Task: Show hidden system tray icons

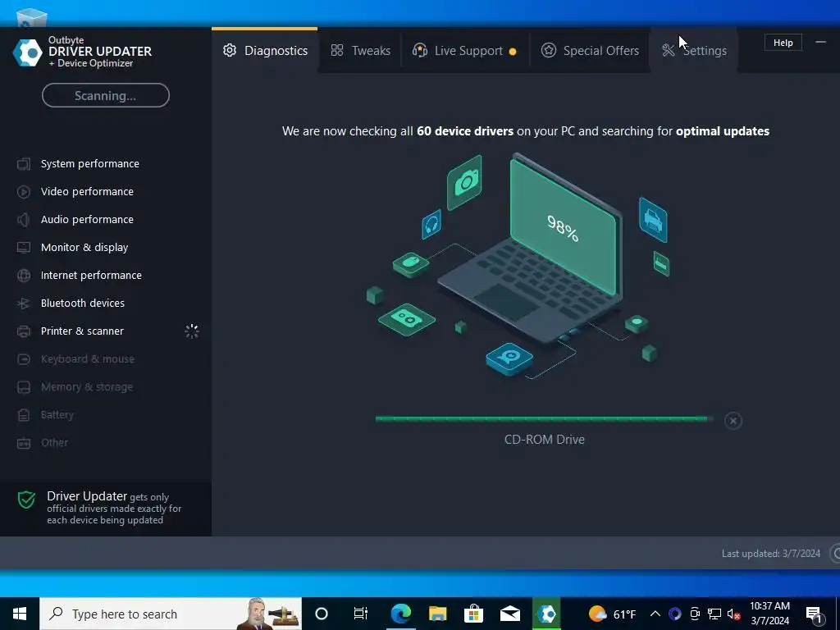Action: [x=655, y=614]
